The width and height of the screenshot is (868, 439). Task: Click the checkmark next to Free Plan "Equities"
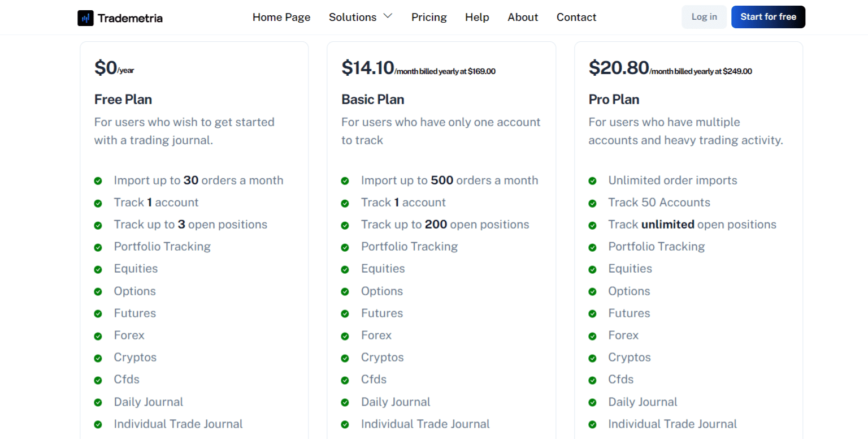[98, 269]
